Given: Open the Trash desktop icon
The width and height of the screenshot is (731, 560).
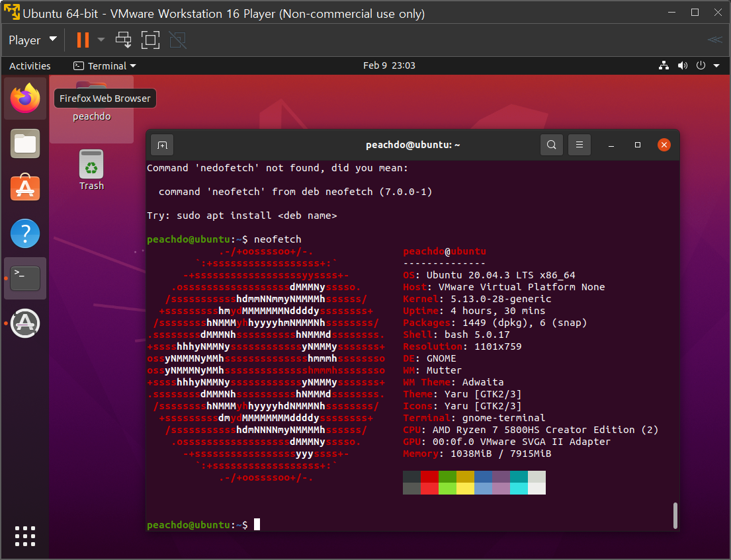Looking at the screenshot, I should [91, 170].
